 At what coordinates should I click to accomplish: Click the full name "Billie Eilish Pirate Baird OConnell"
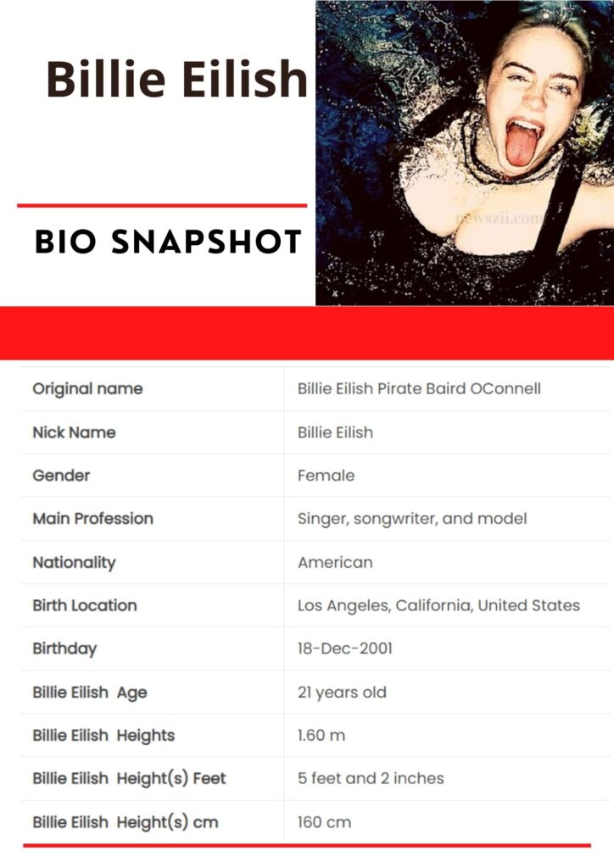pos(419,389)
